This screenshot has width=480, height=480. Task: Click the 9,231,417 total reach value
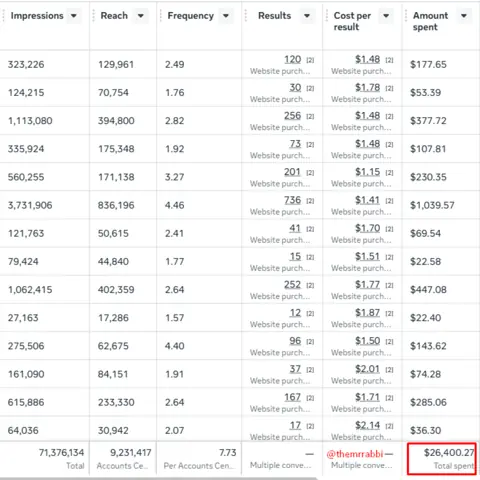click(131, 453)
